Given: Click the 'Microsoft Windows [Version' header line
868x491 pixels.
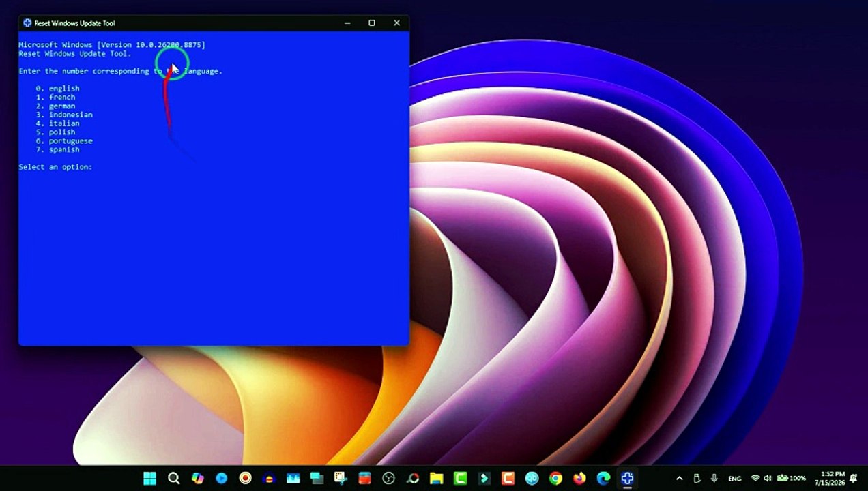Looking at the screenshot, I should [112, 45].
